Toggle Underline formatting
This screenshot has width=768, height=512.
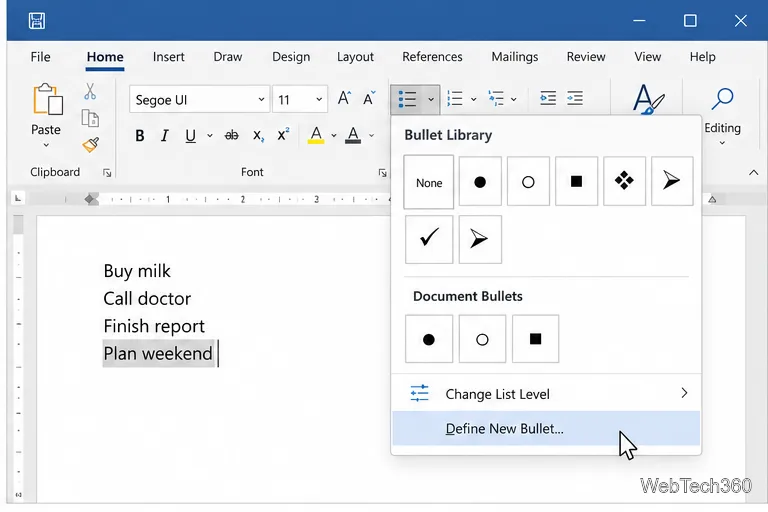[x=191, y=136]
